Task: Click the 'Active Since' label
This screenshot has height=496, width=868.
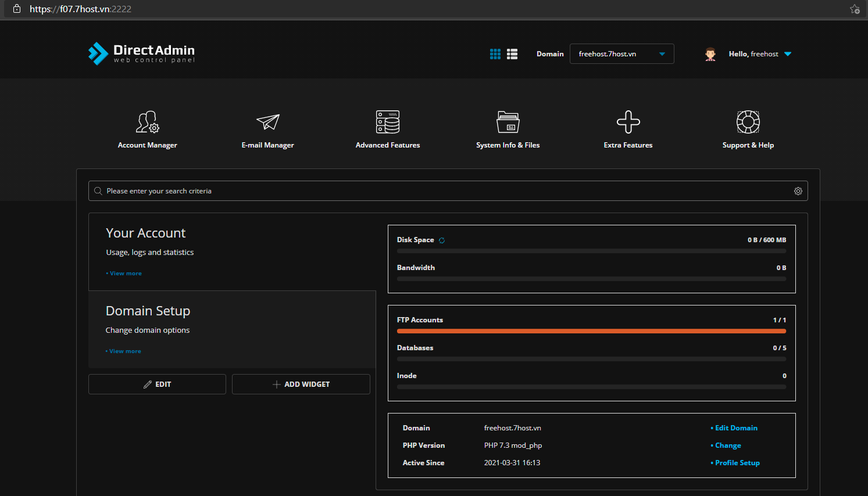Action: pyautogui.click(x=424, y=463)
